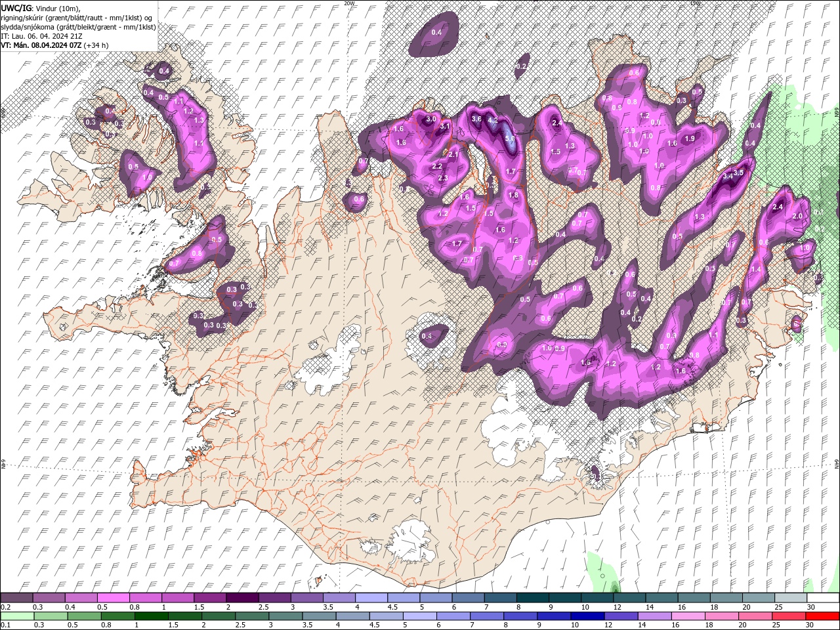Click the 25 label on the snow scale
This screenshot has width=840, height=630.
[778, 607]
